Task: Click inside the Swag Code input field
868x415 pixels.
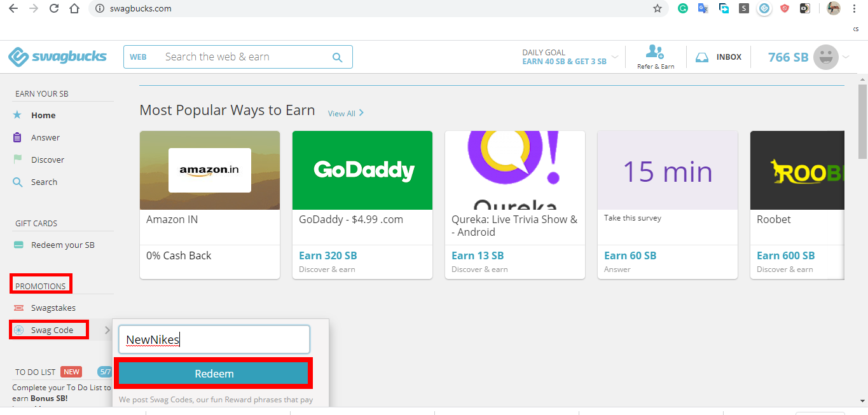Action: point(214,340)
